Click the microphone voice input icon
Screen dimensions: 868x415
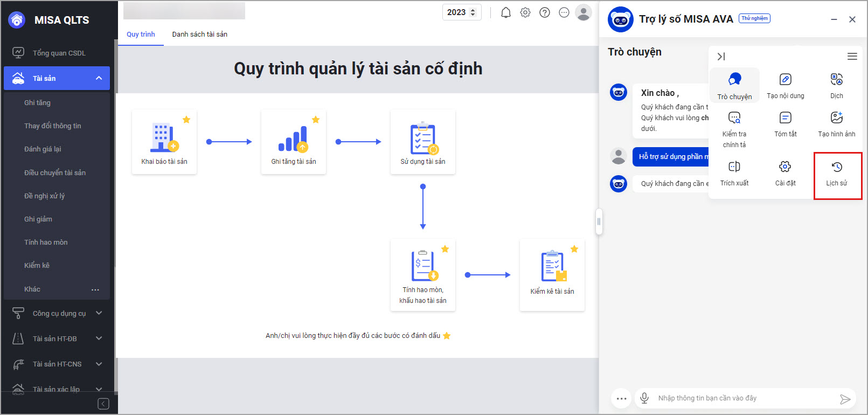(x=644, y=398)
